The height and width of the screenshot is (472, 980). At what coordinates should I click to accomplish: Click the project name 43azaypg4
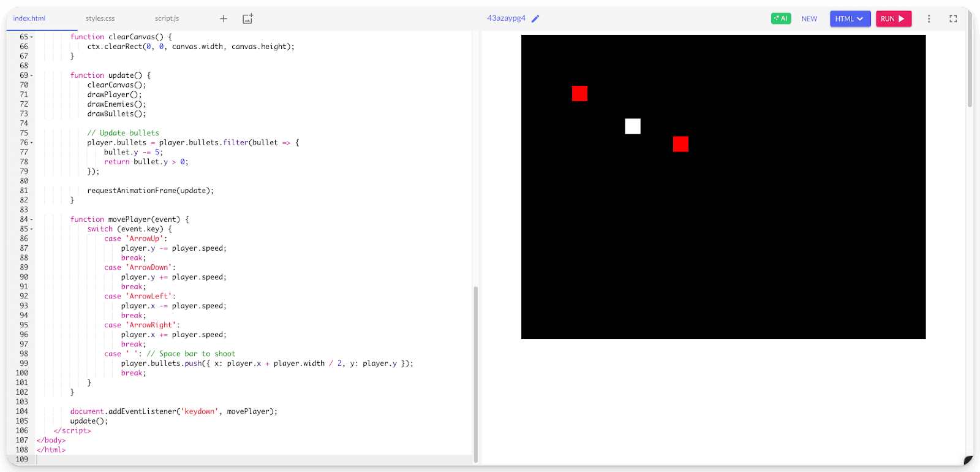[x=506, y=18]
